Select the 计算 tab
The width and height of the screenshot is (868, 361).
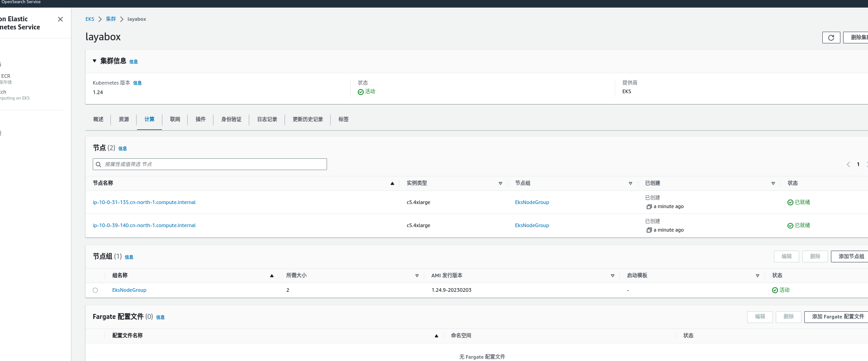coord(149,119)
